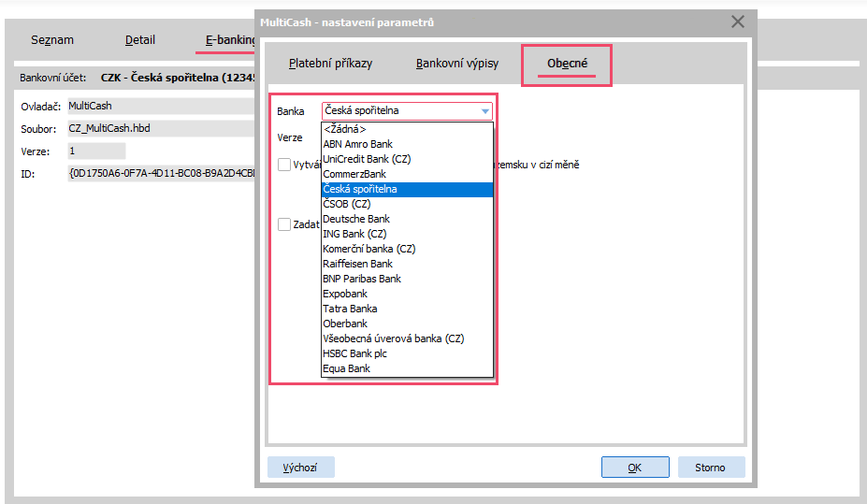Toggle the Zadat checkbox
The image size is (867, 504).
[x=284, y=223]
